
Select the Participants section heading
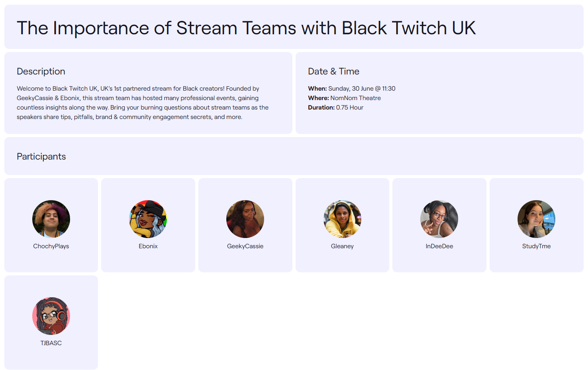(x=41, y=156)
